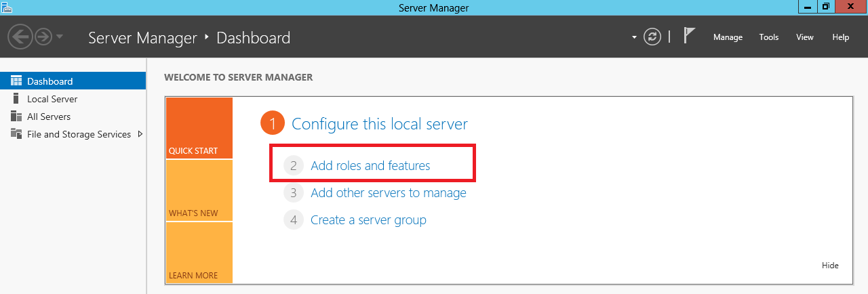Click the WELCOME TO SERVER MANAGER heading
868x294 pixels.
[238, 77]
